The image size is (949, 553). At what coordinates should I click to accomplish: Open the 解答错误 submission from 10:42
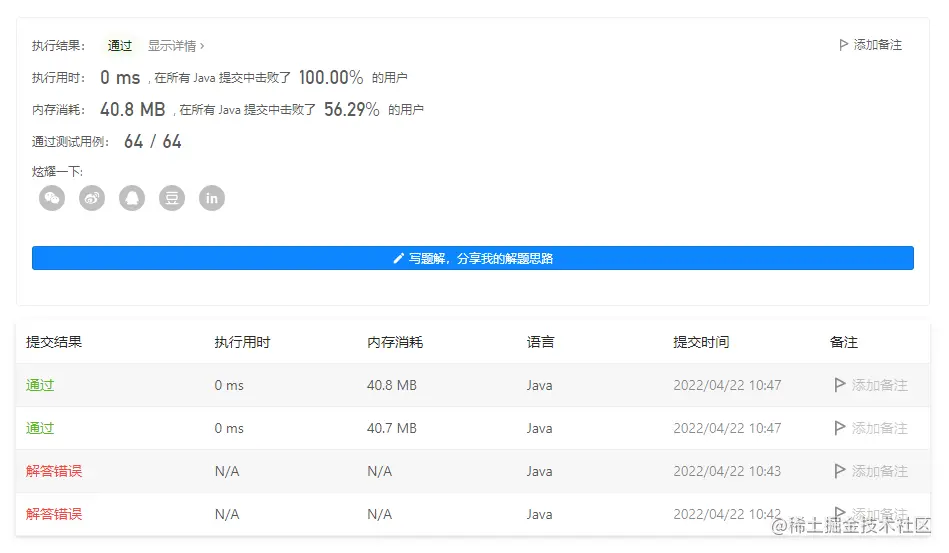pos(54,514)
